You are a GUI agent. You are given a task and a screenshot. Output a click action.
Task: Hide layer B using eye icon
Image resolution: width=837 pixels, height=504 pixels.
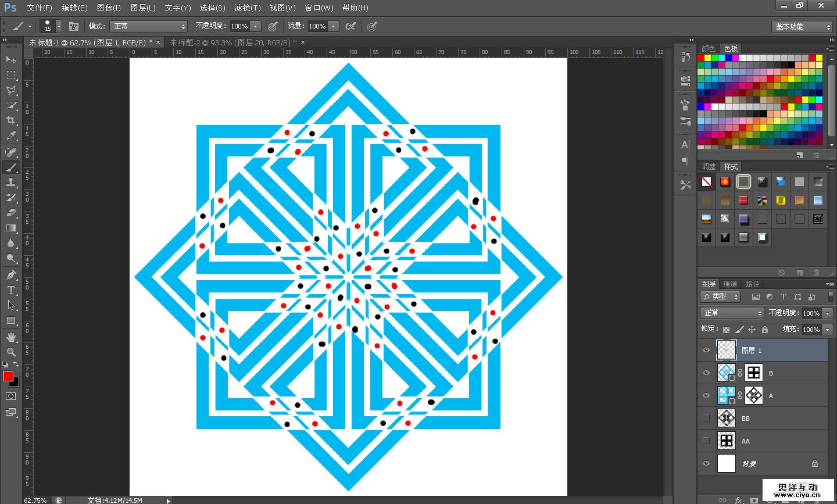point(706,373)
